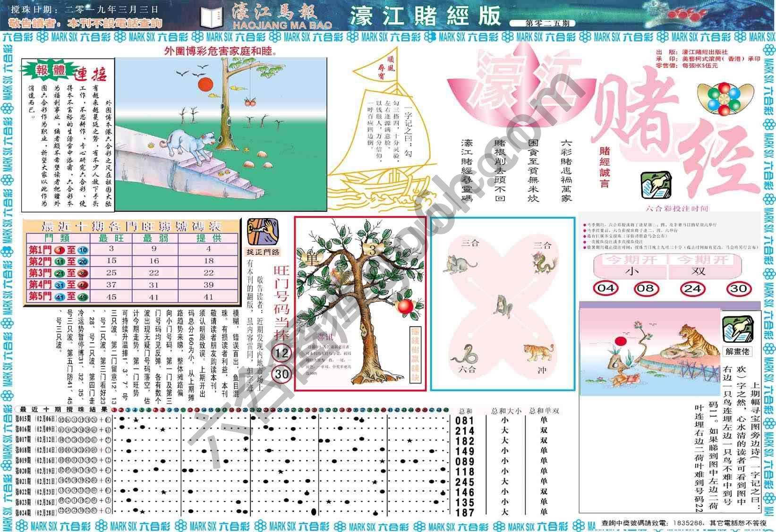Click the red 賭經誠言 vertical label
This screenshot has width=776, height=532.
[x=605, y=168]
